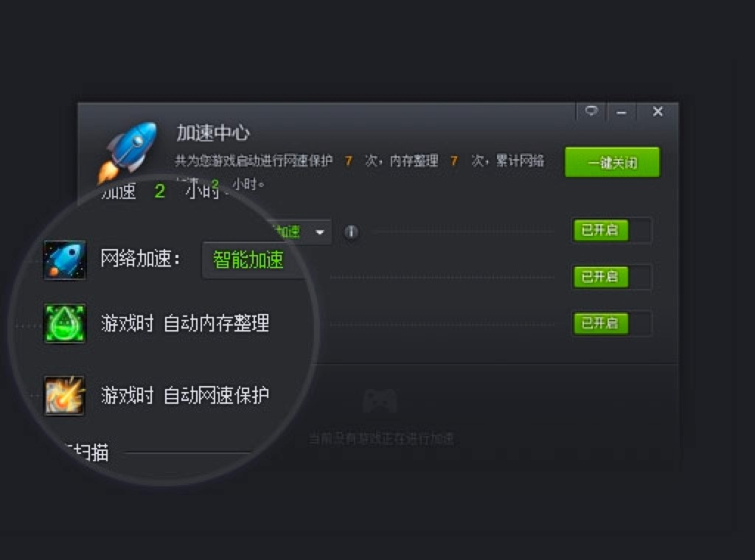Click the 加速中心 title text
This screenshot has width=755, height=560.
(213, 133)
